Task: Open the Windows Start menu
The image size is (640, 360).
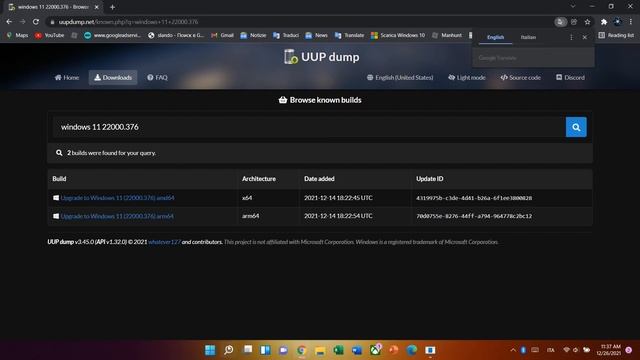Action: pos(210,350)
